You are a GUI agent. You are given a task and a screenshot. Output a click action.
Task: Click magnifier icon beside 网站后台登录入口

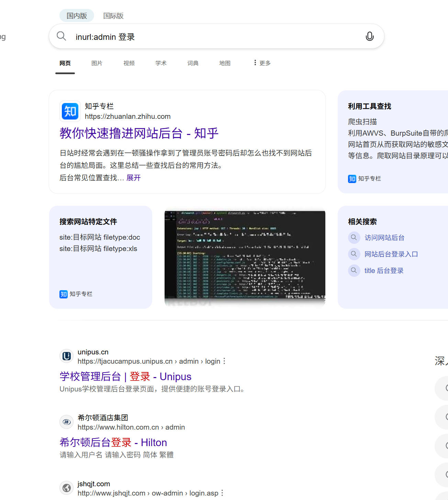354,254
